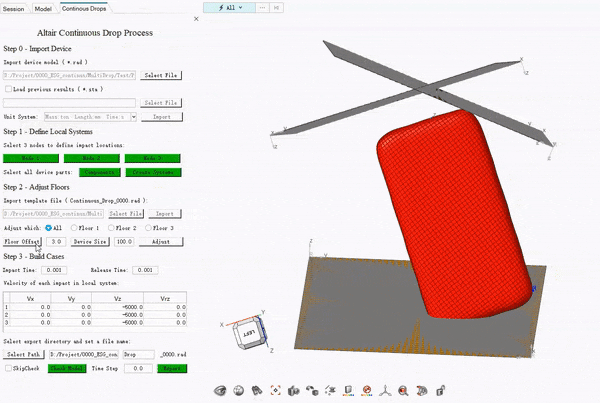This screenshot has width=600, height=403.
Task: Click the magnifier zoom icon with red box
Action: pyautogui.click(x=403, y=391)
